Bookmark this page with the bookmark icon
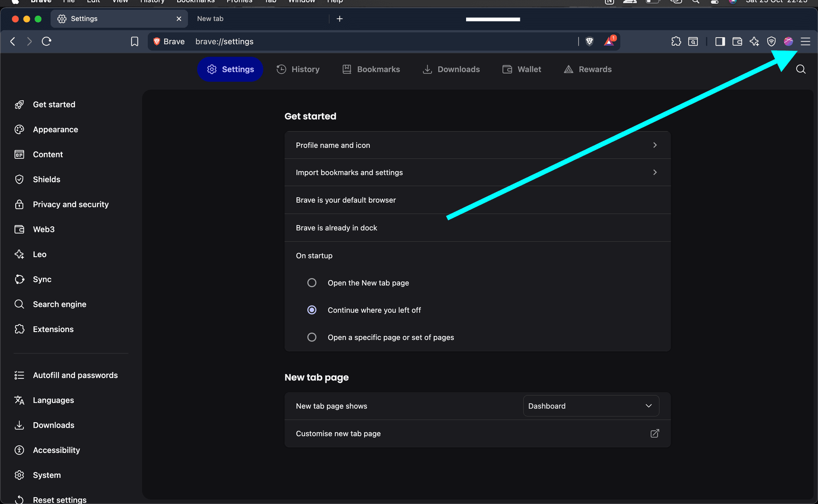Screen dimensions: 818x504 coord(135,41)
